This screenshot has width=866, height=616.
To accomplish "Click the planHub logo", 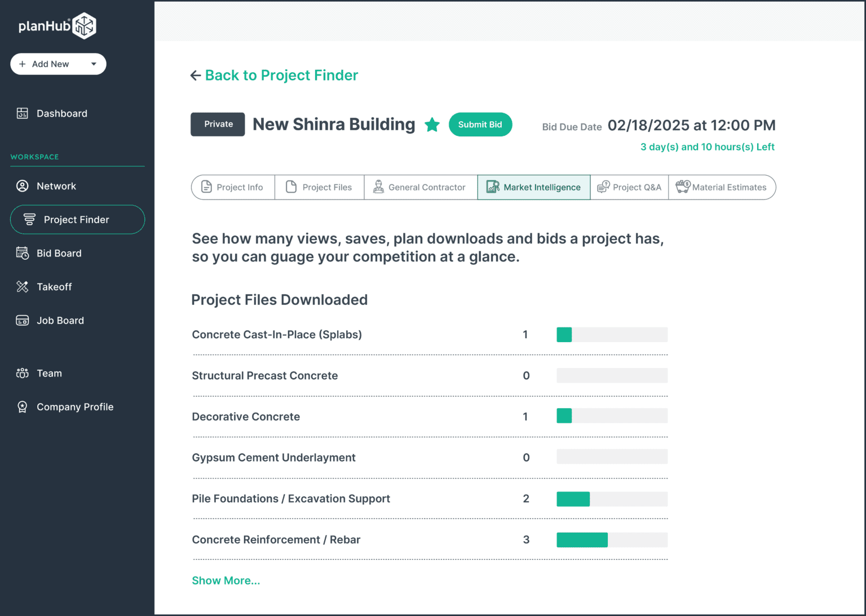I will click(x=56, y=25).
